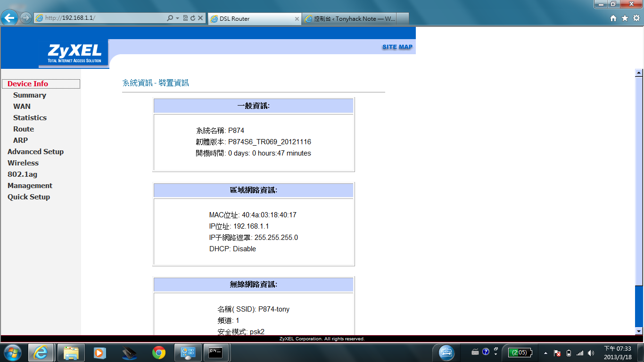Click the keyboard input method icon
644x362 pixels.
[475, 352]
